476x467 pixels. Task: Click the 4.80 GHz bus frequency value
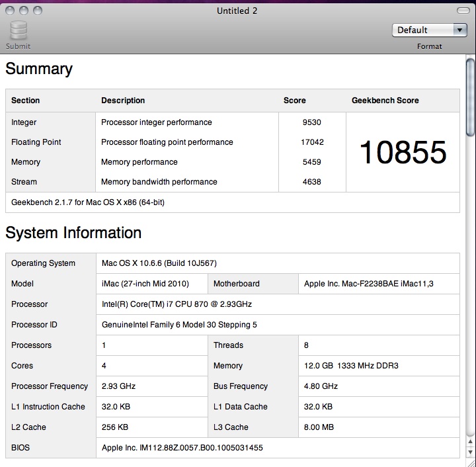(x=321, y=386)
